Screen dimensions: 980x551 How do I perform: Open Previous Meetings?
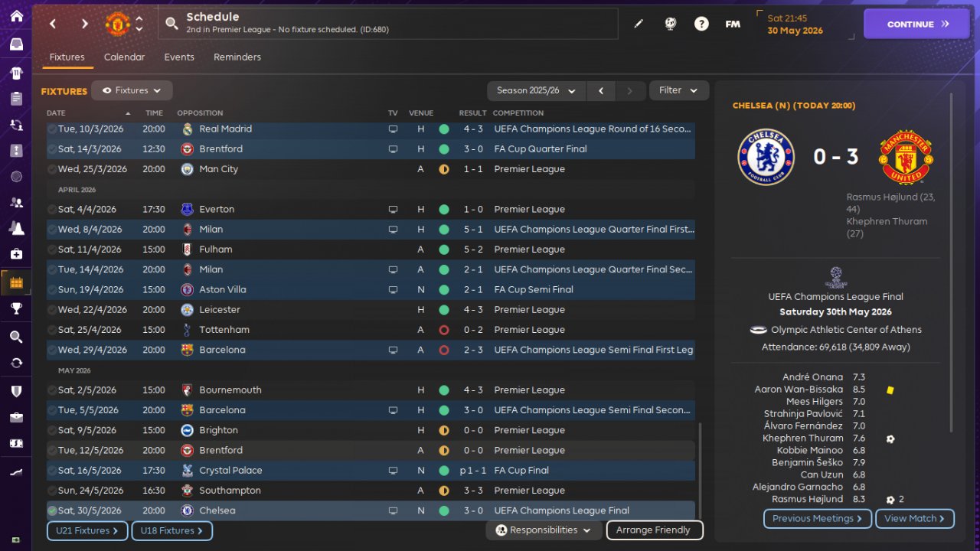point(817,519)
